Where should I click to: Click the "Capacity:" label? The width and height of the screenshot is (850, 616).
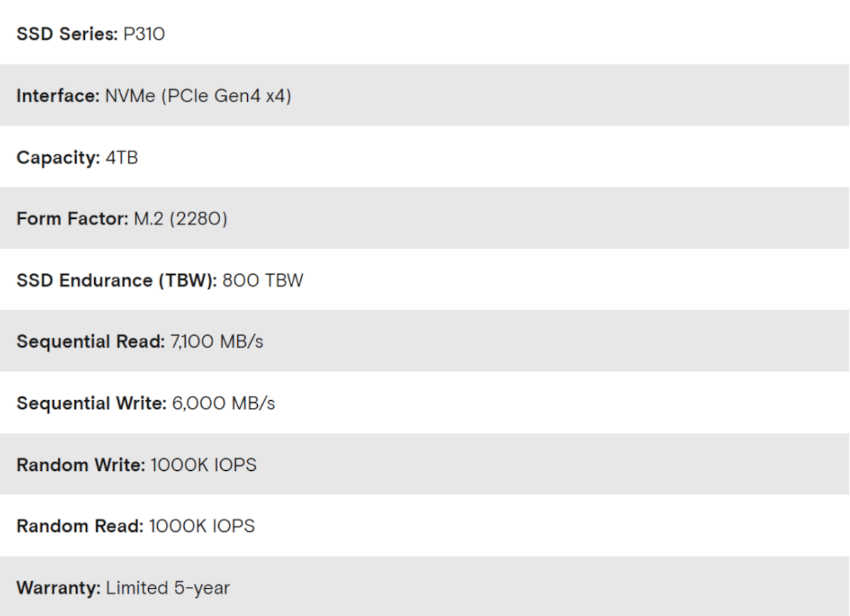tap(58, 157)
